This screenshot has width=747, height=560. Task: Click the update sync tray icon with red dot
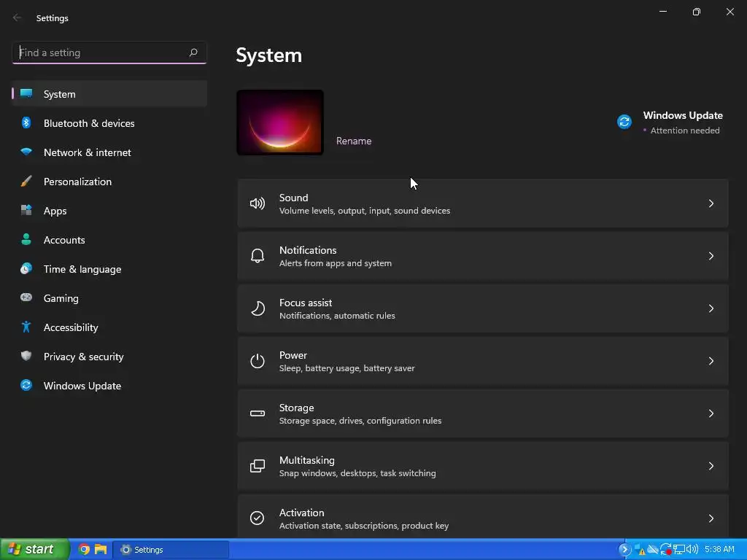coord(666,550)
